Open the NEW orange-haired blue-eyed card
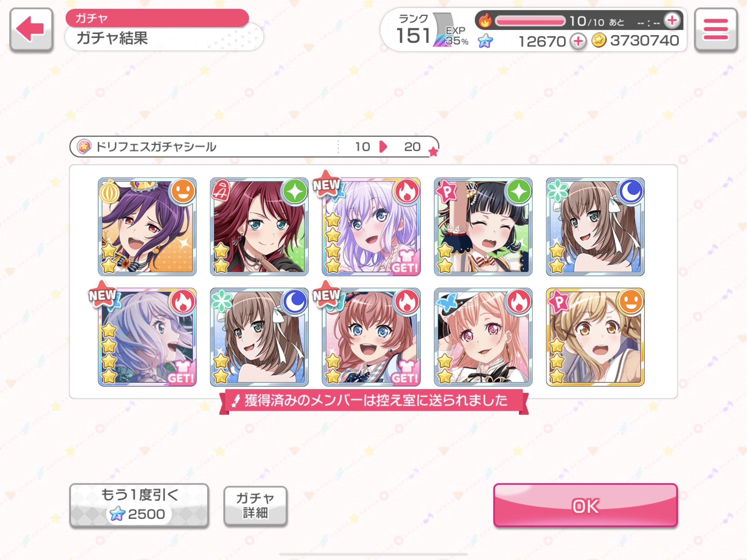The width and height of the screenshot is (747, 560). tap(371, 337)
